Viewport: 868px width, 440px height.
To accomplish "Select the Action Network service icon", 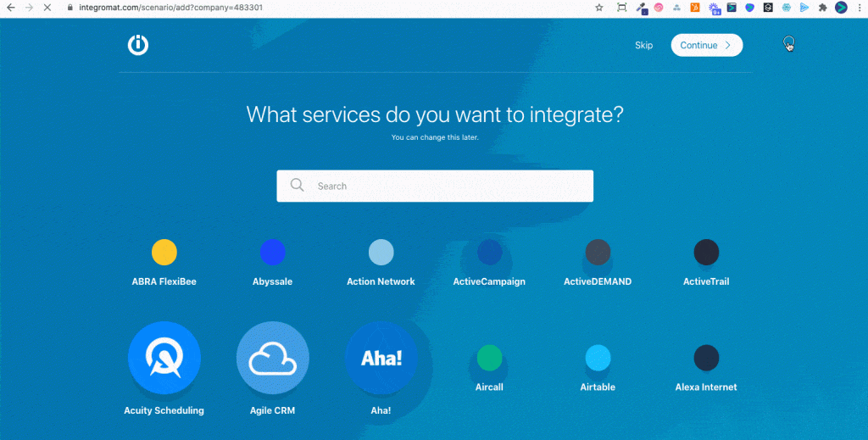I will [381, 253].
